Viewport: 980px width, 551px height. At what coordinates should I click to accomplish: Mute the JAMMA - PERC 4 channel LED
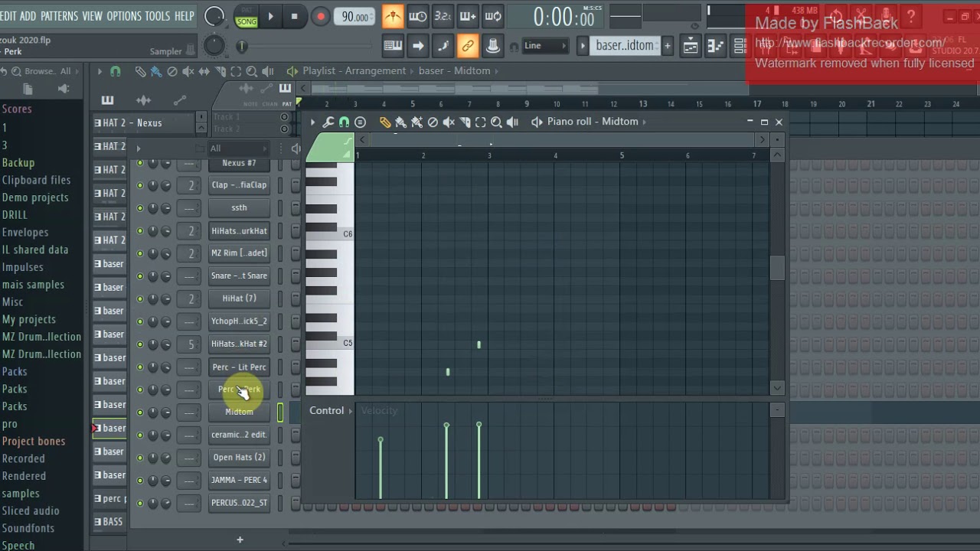click(x=139, y=481)
